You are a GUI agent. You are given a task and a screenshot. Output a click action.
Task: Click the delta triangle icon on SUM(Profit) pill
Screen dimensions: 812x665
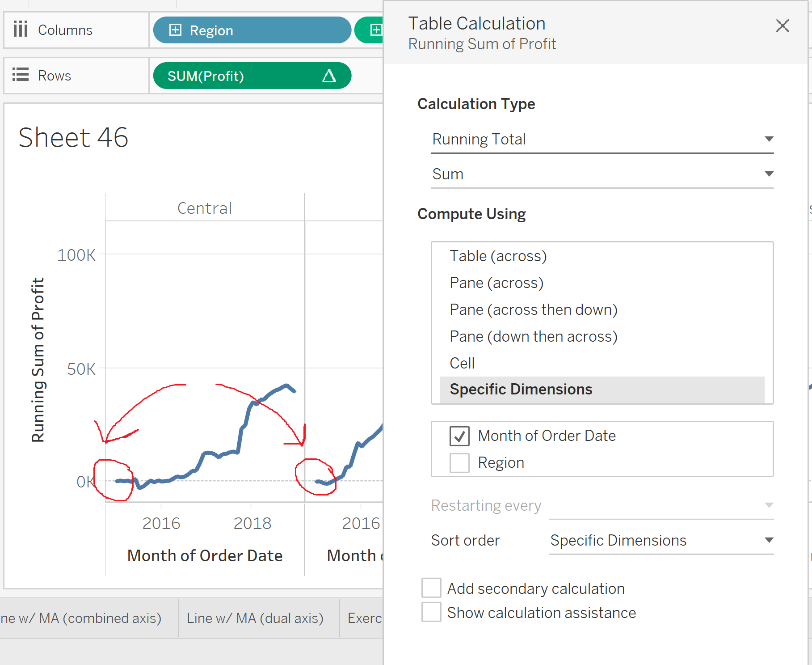[x=329, y=76]
